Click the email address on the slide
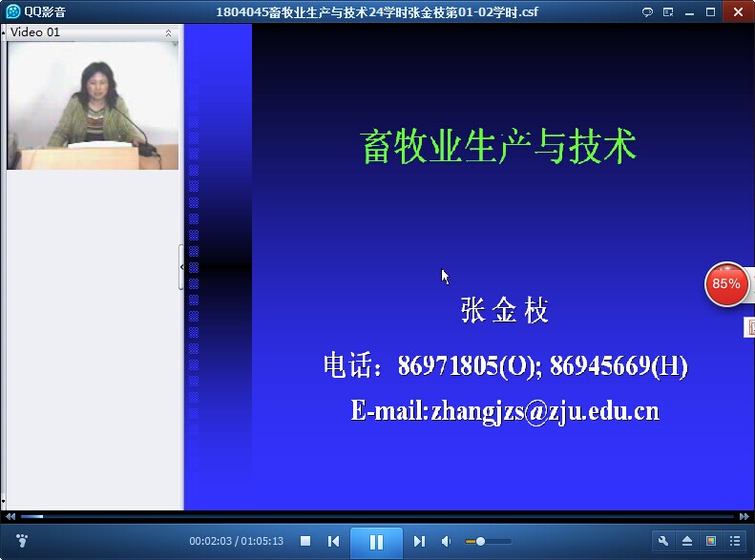The height and width of the screenshot is (560, 755). click(545, 411)
